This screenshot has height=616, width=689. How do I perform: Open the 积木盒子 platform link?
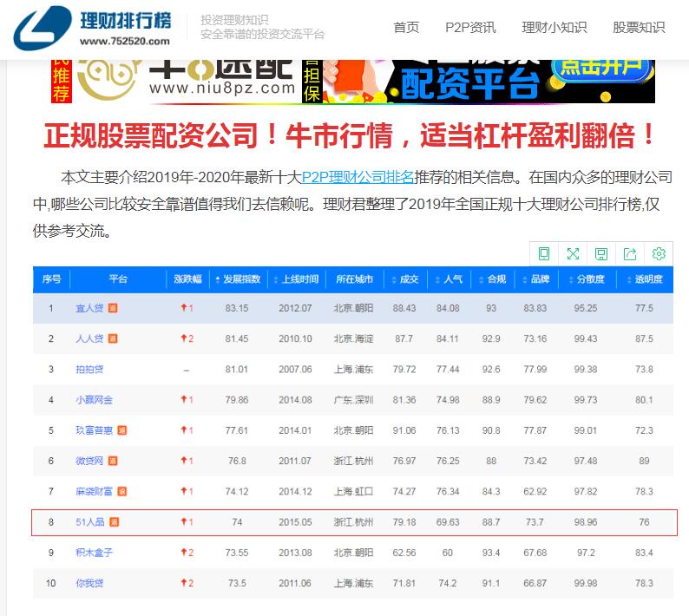click(x=94, y=553)
